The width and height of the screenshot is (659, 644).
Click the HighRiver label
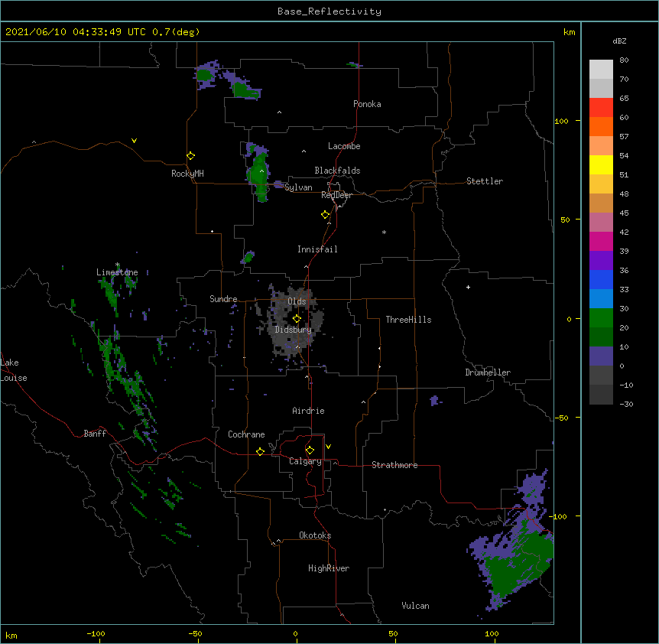pos(329,568)
